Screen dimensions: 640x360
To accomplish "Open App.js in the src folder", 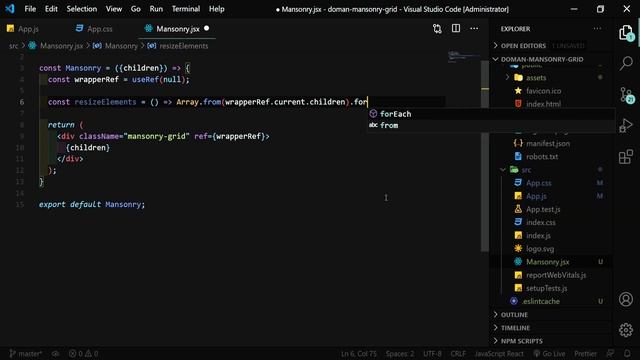I will [536, 196].
